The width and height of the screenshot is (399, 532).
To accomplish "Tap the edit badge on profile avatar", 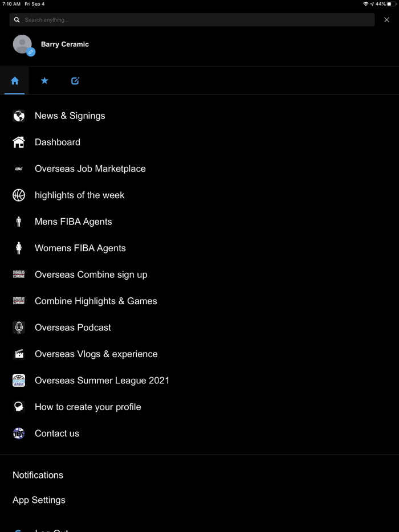I will pyautogui.click(x=31, y=52).
